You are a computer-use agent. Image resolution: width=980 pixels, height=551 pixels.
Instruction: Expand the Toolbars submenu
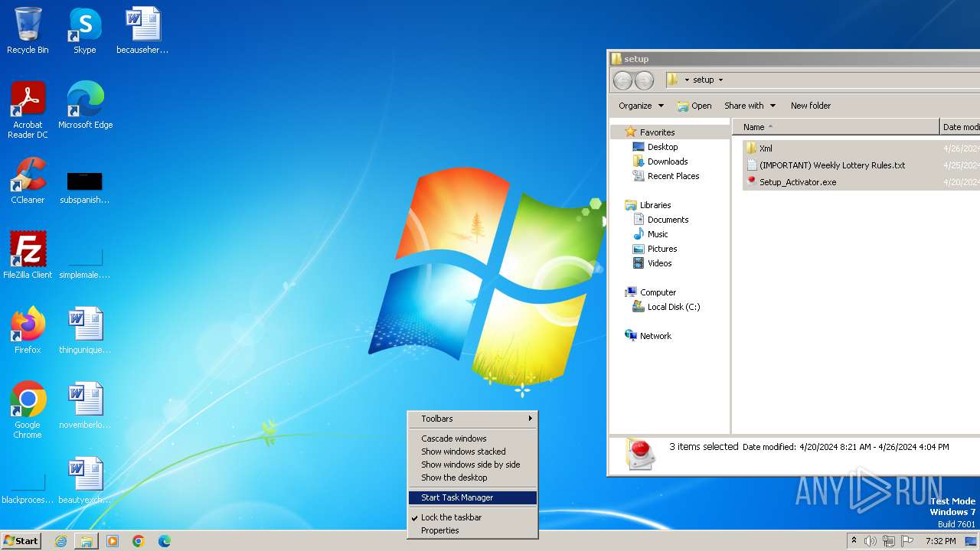pyautogui.click(x=472, y=419)
